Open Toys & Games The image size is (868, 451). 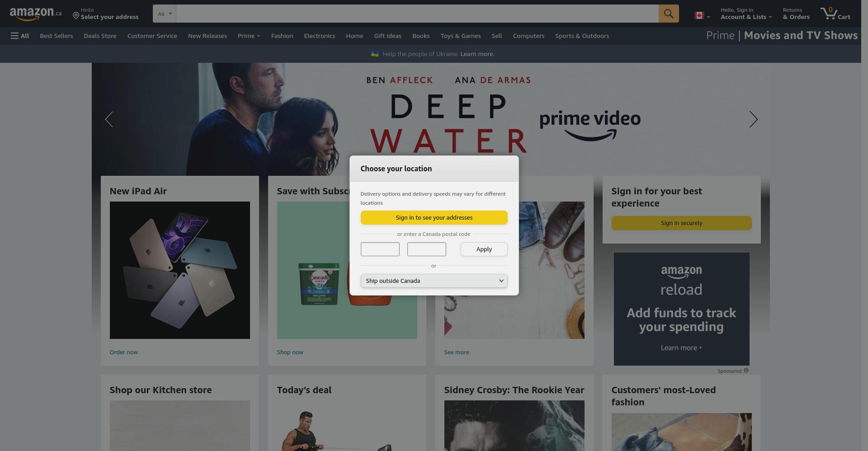pos(461,36)
